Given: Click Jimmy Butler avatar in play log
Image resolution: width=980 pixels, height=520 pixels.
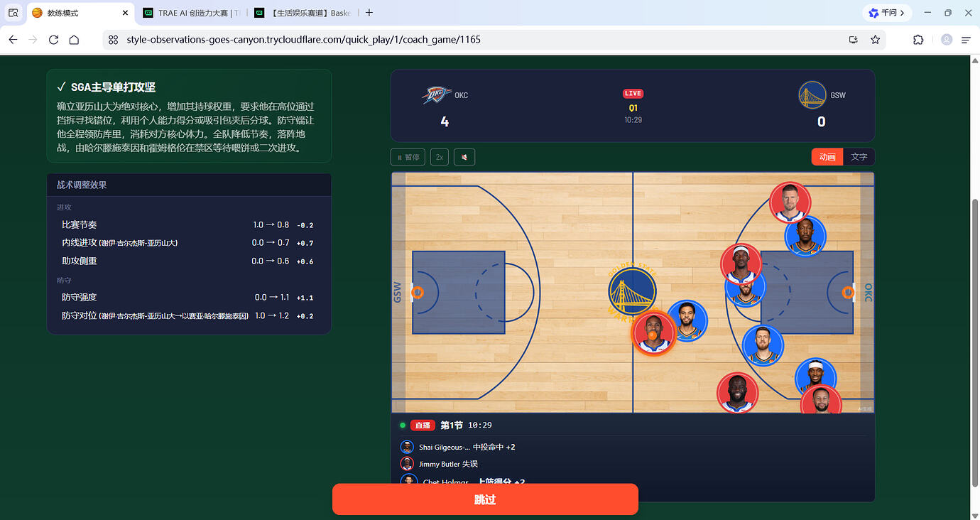Looking at the screenshot, I should coord(407,464).
